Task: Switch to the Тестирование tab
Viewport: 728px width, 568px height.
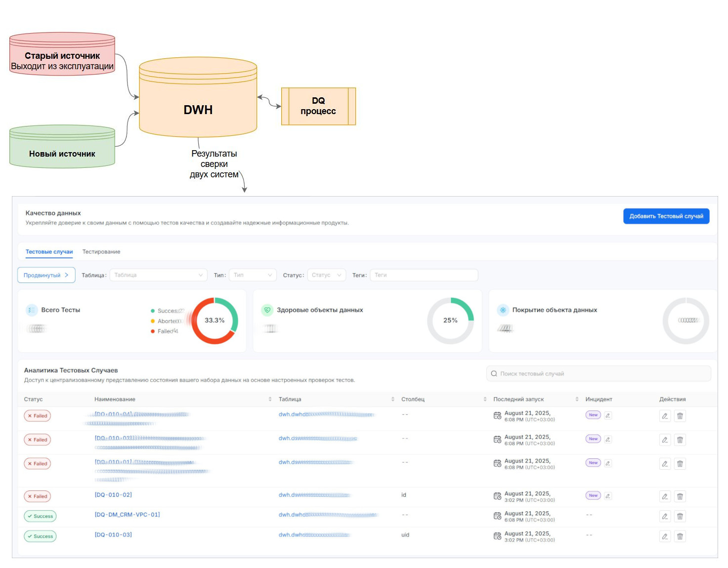Action: 101,252
